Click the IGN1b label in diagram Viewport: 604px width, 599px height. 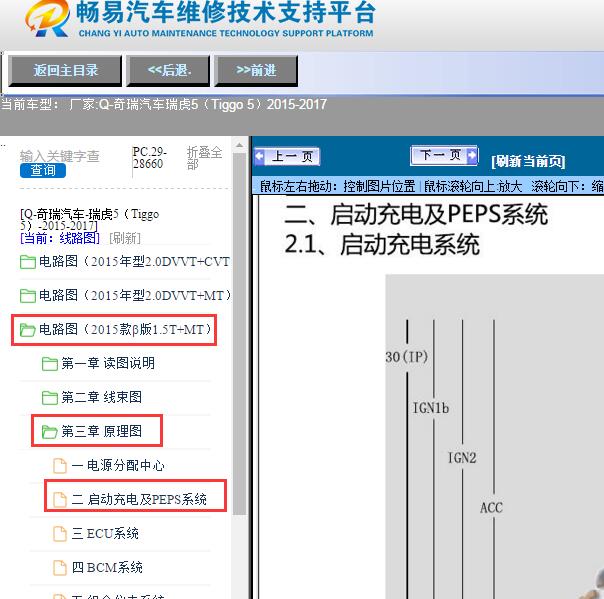coord(431,408)
